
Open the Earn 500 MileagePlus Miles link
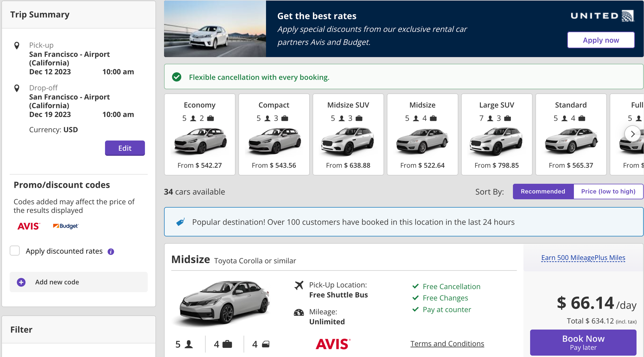(583, 257)
